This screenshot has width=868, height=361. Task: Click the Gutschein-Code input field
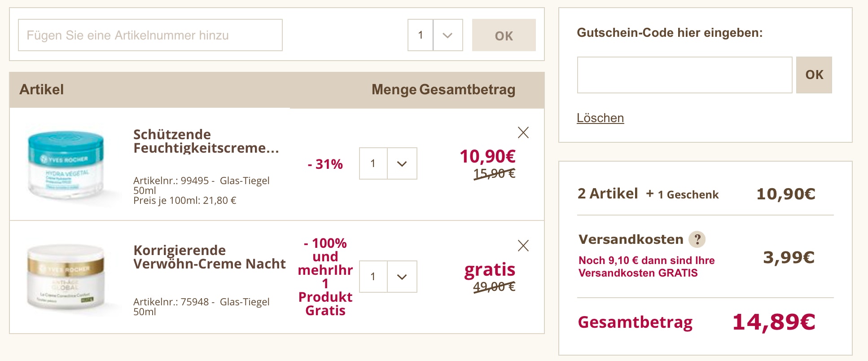(684, 75)
